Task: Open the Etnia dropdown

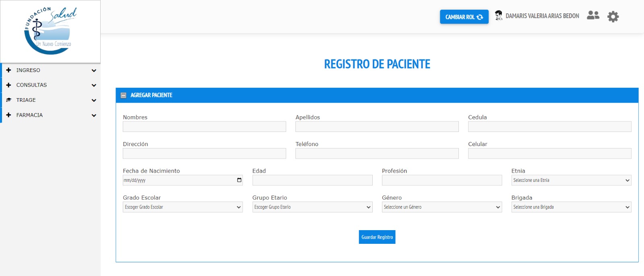Action: 571,180
